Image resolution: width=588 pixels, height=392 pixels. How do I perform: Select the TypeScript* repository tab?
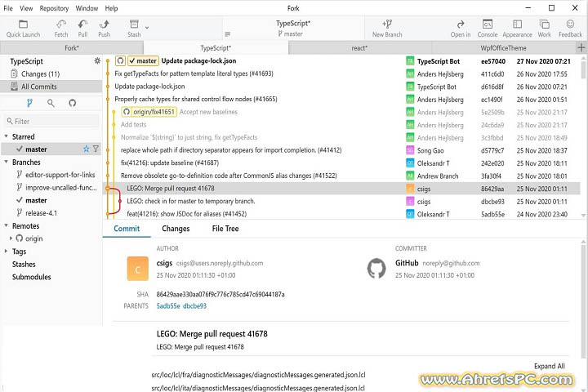point(216,48)
